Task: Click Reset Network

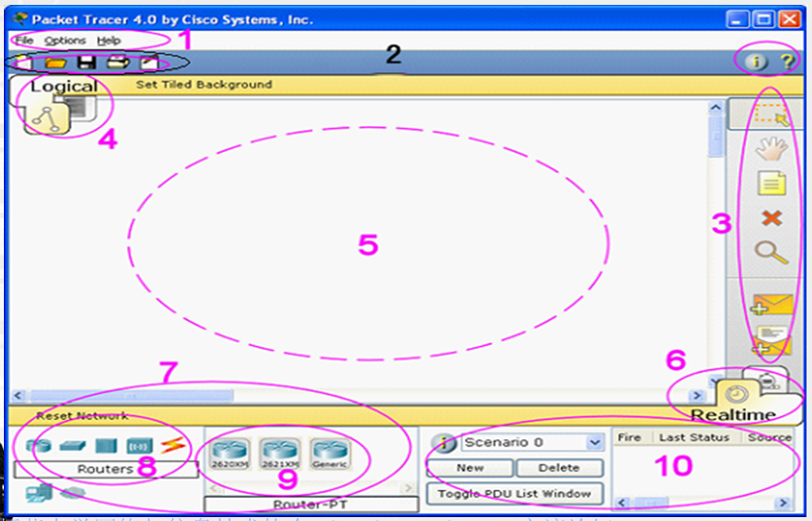Action: 82,415
